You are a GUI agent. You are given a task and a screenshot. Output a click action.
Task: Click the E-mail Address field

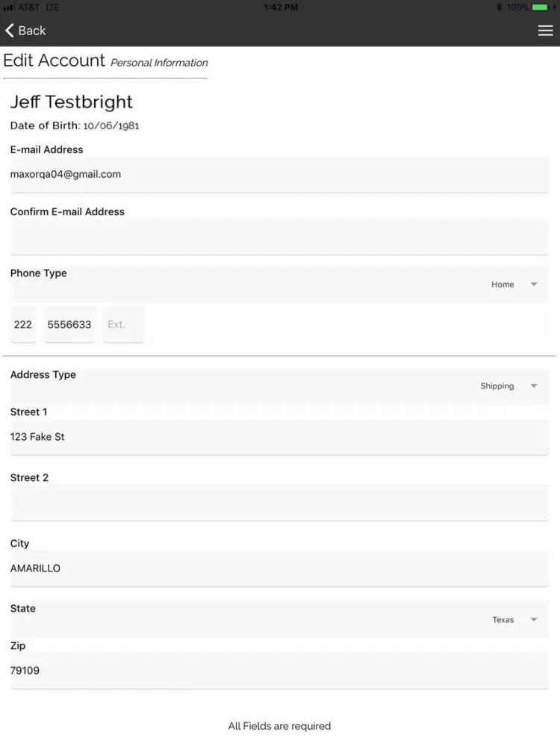(279, 174)
